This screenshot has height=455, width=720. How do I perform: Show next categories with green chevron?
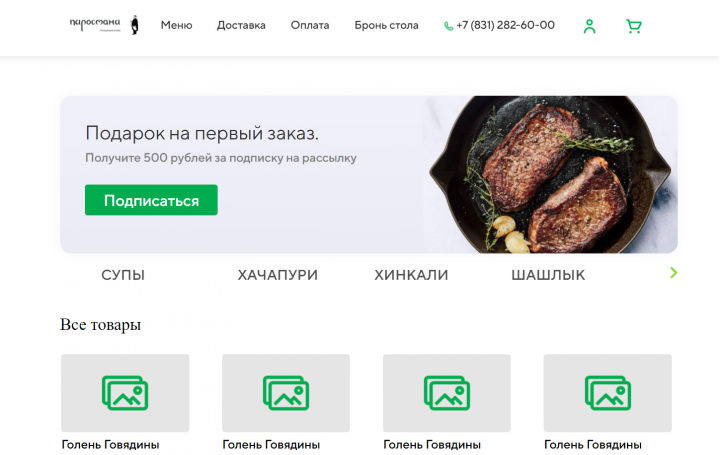pyautogui.click(x=673, y=273)
